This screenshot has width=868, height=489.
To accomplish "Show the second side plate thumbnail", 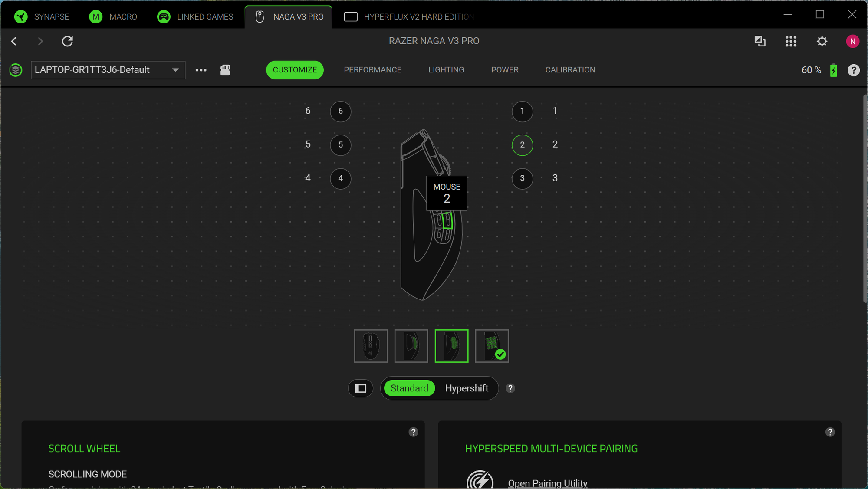I will tap(411, 346).
